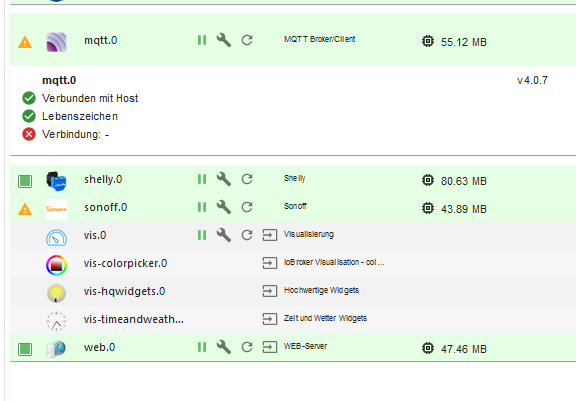Open mqtt.0 settings wrench
Viewport: 576px width, 401px height.
coord(224,40)
